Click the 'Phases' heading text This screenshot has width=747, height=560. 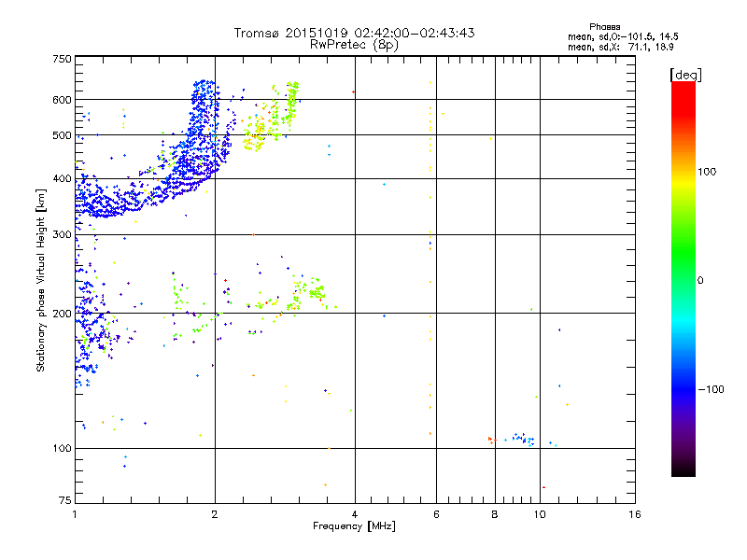point(604,27)
